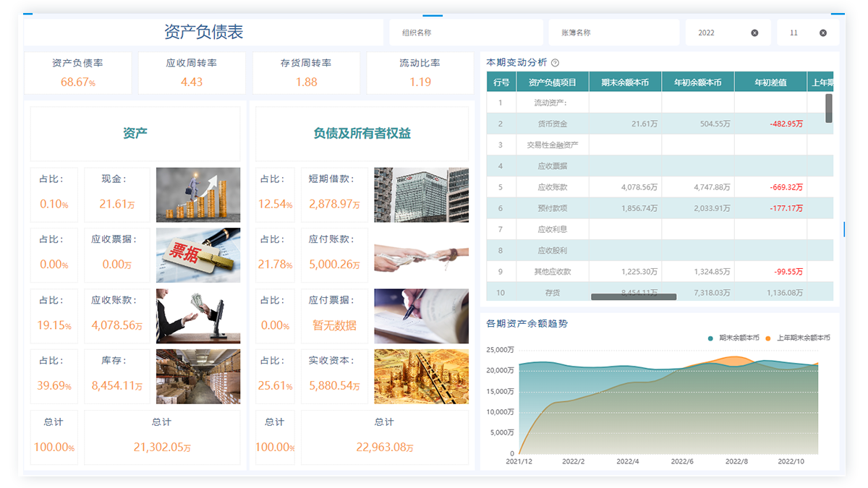
Task: Click the table vertical scrollbar thumb
Action: tap(829, 108)
